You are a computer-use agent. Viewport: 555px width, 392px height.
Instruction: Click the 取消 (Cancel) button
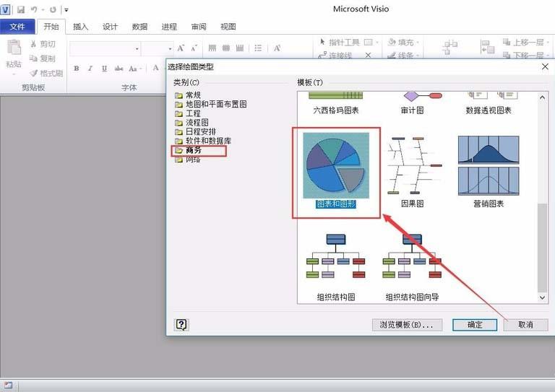click(x=525, y=325)
